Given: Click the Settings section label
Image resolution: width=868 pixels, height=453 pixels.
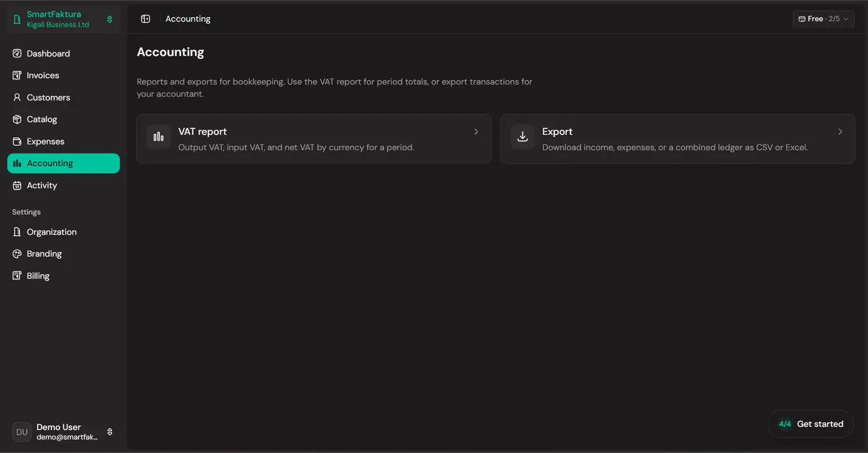Looking at the screenshot, I should click(27, 212).
